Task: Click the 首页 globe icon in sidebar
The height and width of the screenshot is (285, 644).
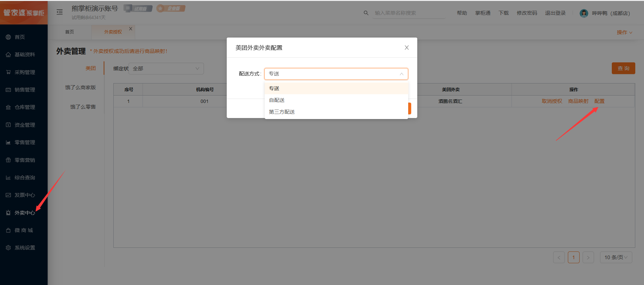Action: pos(8,37)
